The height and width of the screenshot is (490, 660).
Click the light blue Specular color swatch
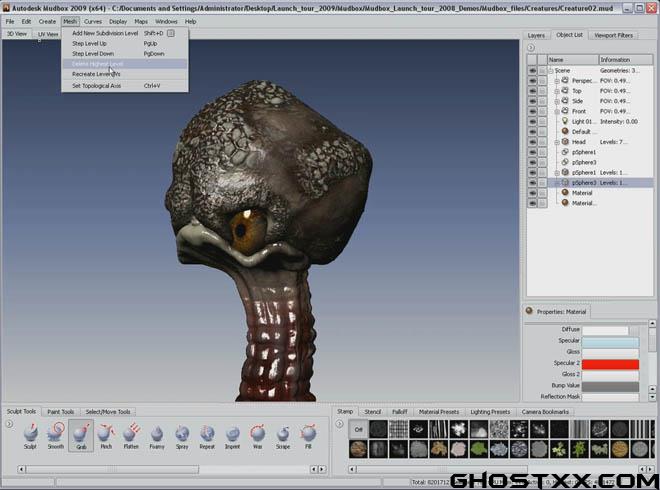pos(610,341)
